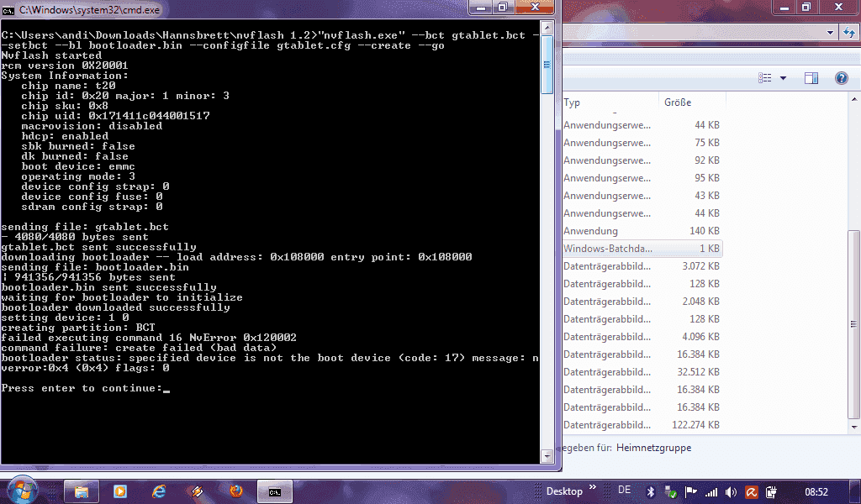
Task: Select the disk image sized 2.048 KB
Action: [642, 301]
